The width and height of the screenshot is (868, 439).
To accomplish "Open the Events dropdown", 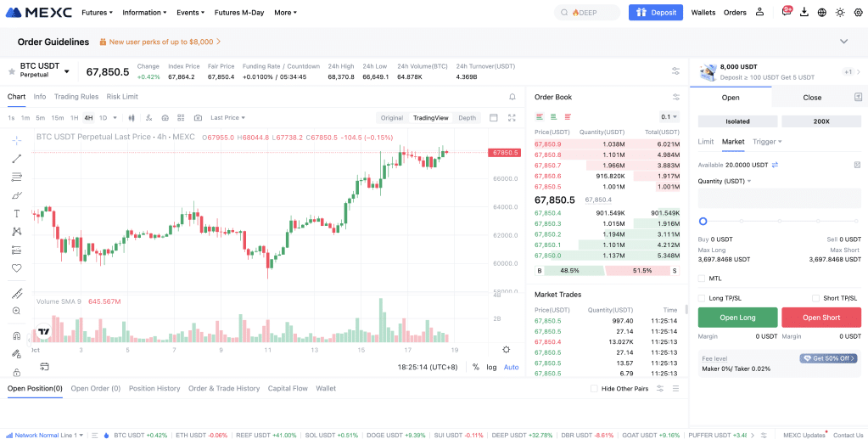I will (x=190, y=12).
